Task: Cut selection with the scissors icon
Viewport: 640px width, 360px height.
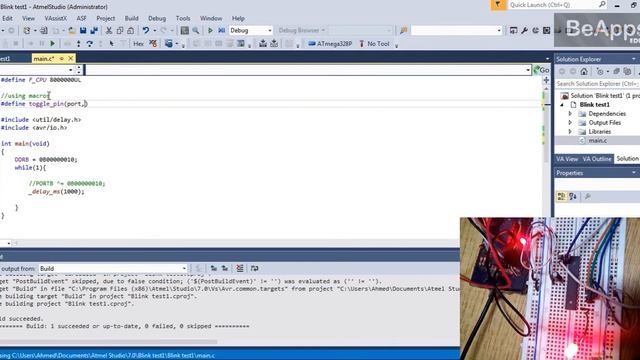Action: tap(109, 31)
